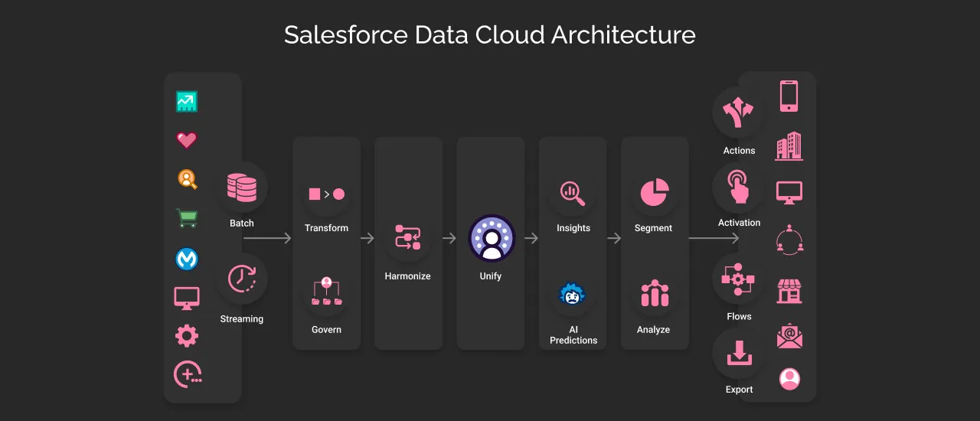Click the Batch label
This screenshot has height=421, width=980.
[x=242, y=224]
